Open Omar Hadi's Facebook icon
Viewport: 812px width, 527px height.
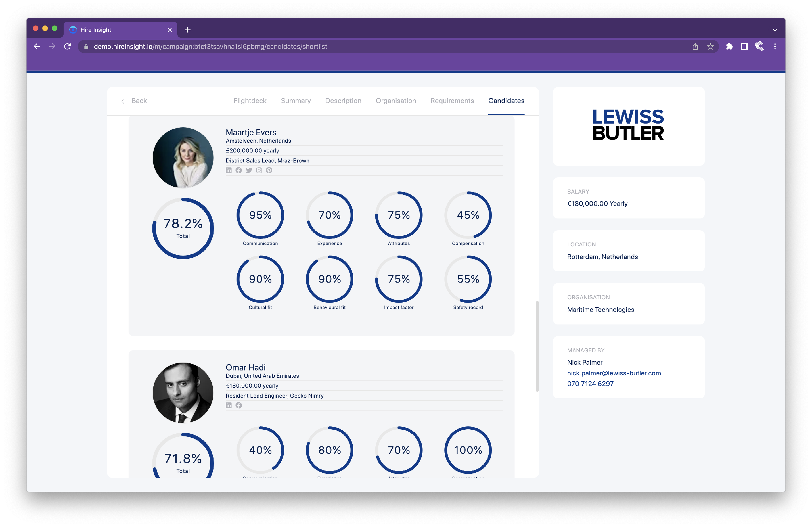click(239, 405)
